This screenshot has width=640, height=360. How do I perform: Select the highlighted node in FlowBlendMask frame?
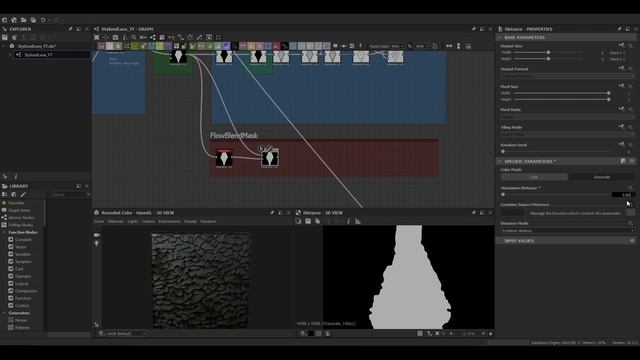point(270,158)
